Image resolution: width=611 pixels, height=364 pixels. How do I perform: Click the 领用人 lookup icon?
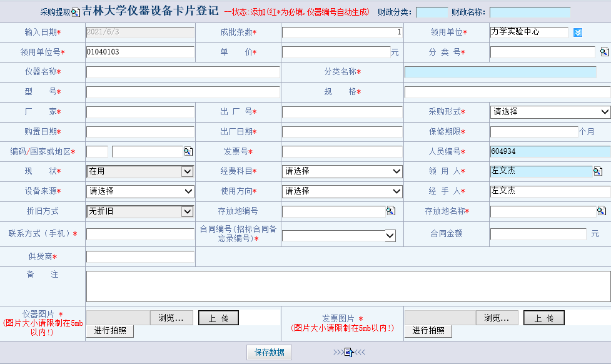[x=597, y=171]
